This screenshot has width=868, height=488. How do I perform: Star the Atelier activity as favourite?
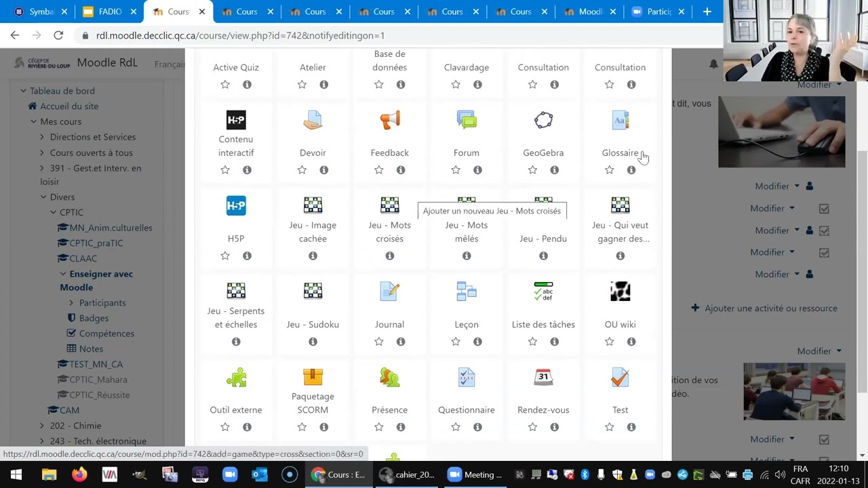[302, 85]
